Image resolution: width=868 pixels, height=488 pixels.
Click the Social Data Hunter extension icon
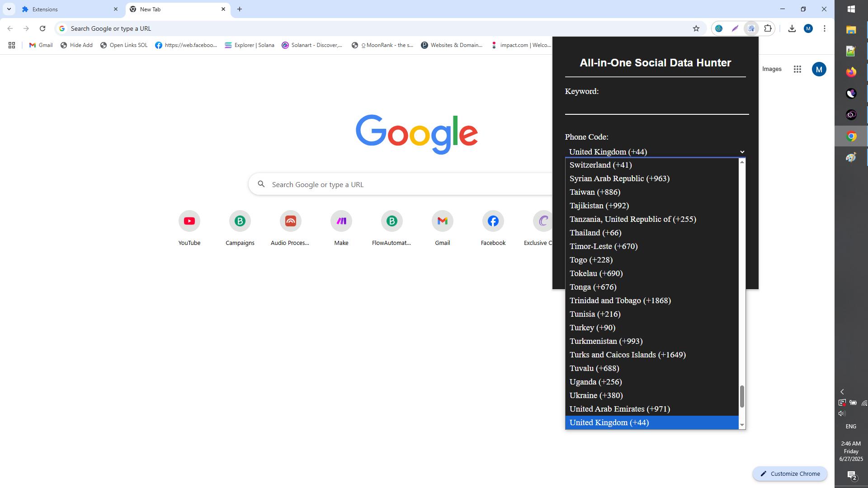pos(751,28)
